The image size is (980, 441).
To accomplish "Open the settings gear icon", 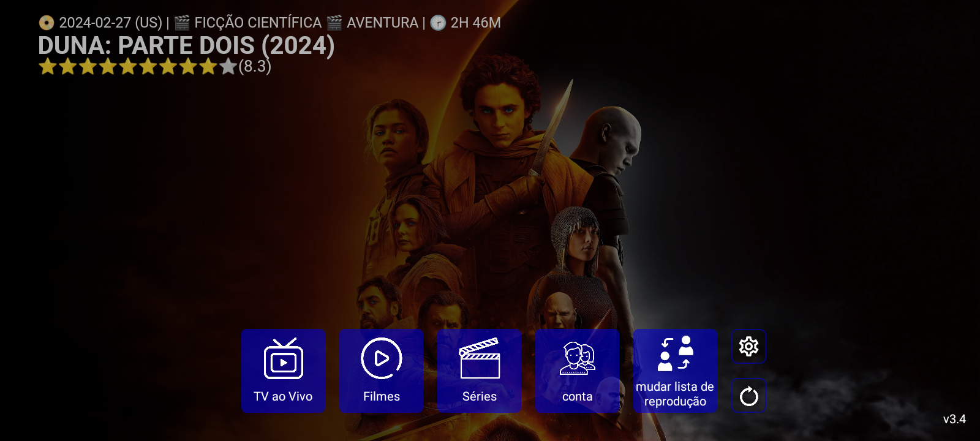I will (748, 347).
